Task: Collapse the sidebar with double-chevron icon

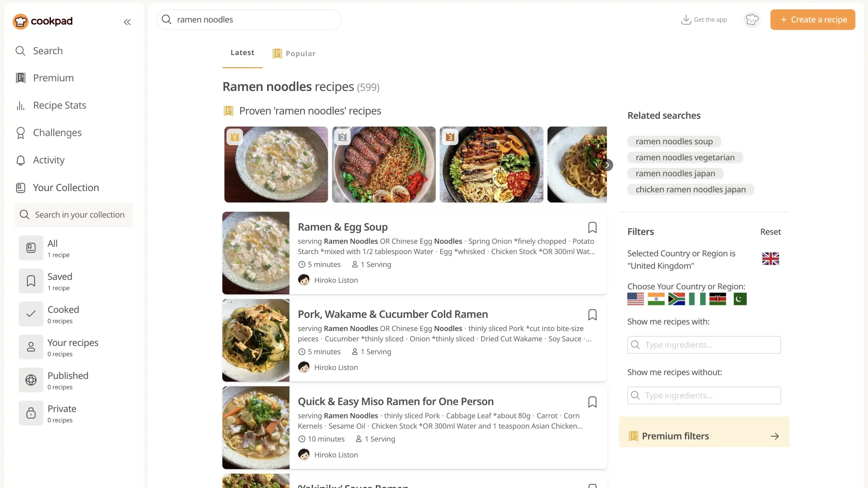Action: coord(127,22)
